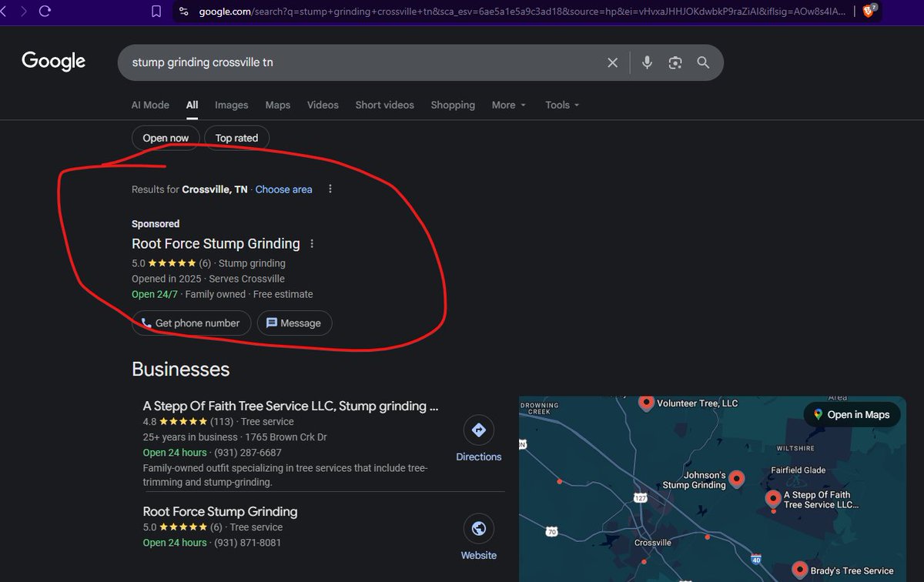Get Directions to A Stepp Of Faith Tree Service

tap(478, 436)
